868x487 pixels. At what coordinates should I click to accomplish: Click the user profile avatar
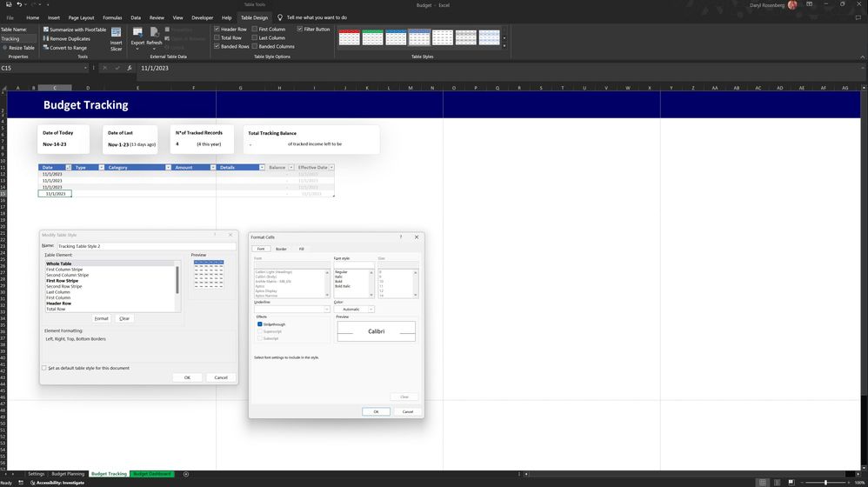(792, 5)
